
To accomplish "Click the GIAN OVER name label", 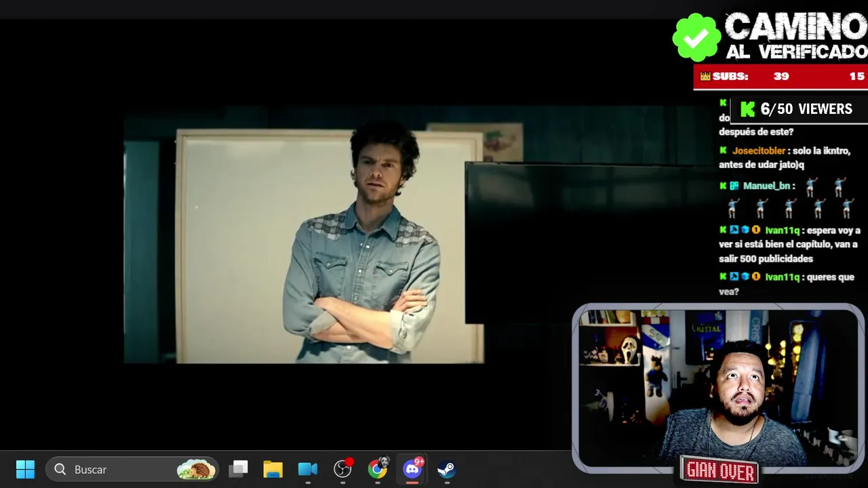I will pyautogui.click(x=720, y=470).
